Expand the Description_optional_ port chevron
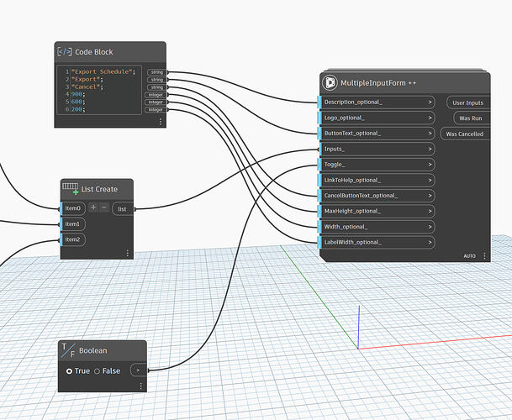The image size is (512, 420). (429, 102)
